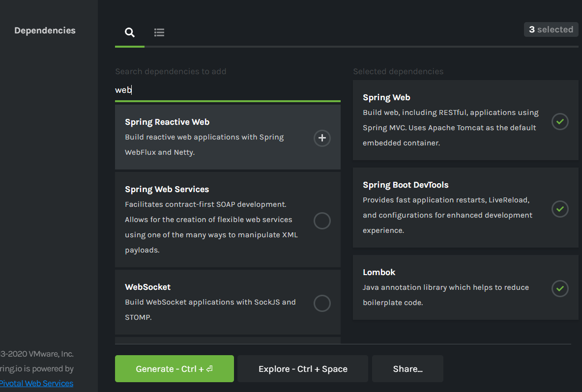Screen dimensions: 582x392
Task: Open the Pivotal Web Services link
Action: 36,384
